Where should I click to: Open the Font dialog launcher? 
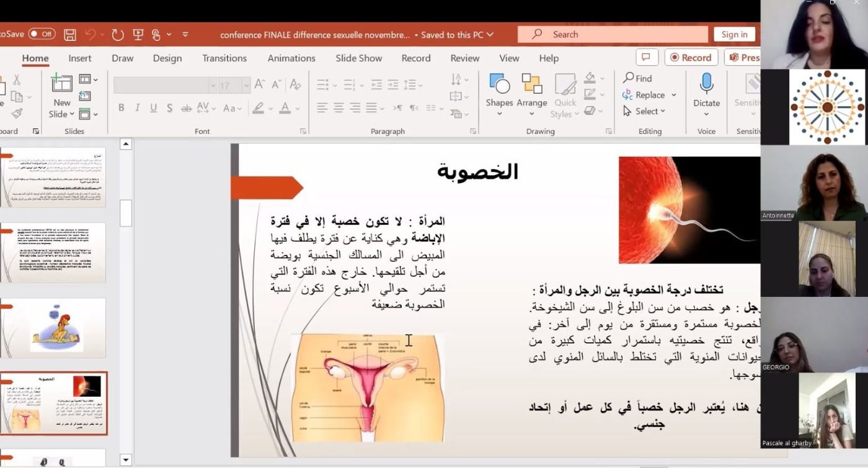pos(303,131)
